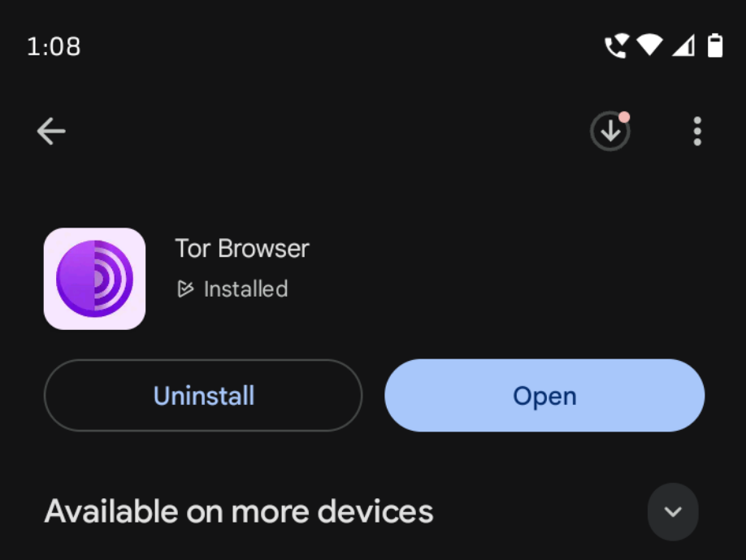Tap the battery icon in status bar
The image size is (746, 560).
(715, 46)
